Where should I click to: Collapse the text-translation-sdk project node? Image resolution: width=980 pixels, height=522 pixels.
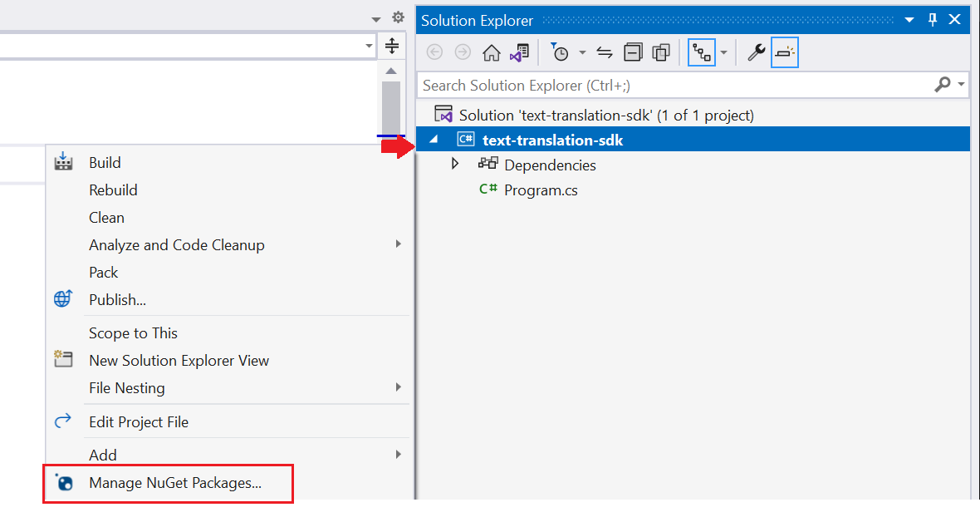pos(432,139)
